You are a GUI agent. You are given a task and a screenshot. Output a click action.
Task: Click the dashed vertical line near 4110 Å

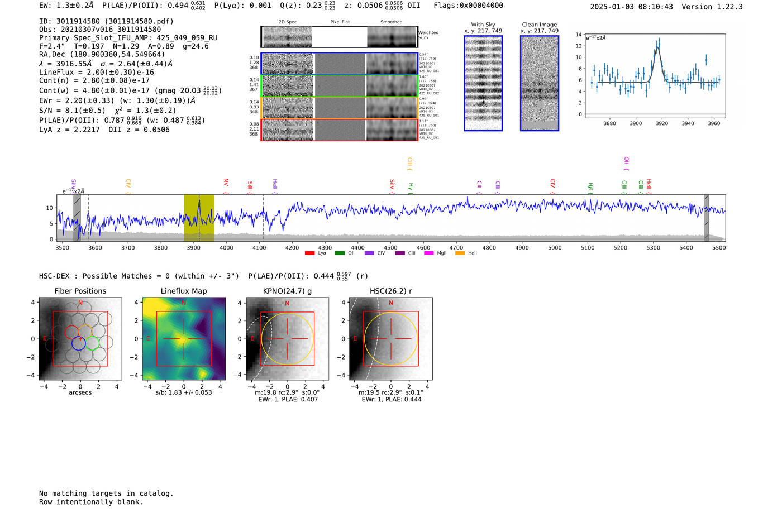[x=263, y=218]
